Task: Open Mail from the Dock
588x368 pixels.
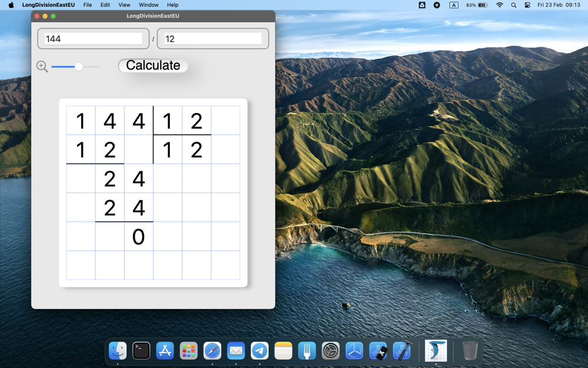Action: tap(236, 350)
